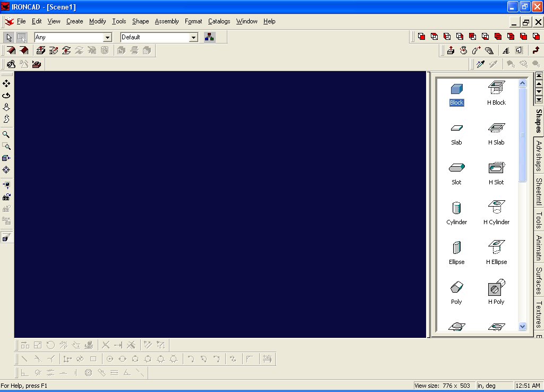Switch to the Sheetmtl catalog tab
The image size is (544, 392).
[x=539, y=192]
